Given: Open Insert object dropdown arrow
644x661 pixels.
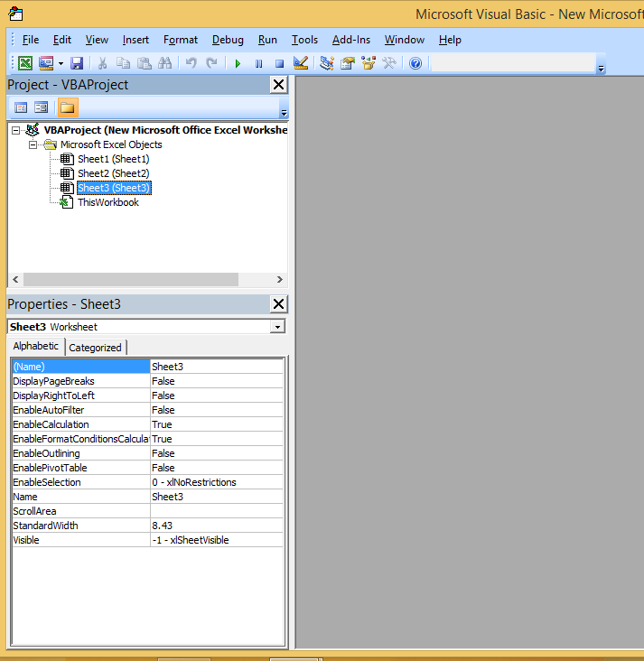Looking at the screenshot, I should [61, 63].
